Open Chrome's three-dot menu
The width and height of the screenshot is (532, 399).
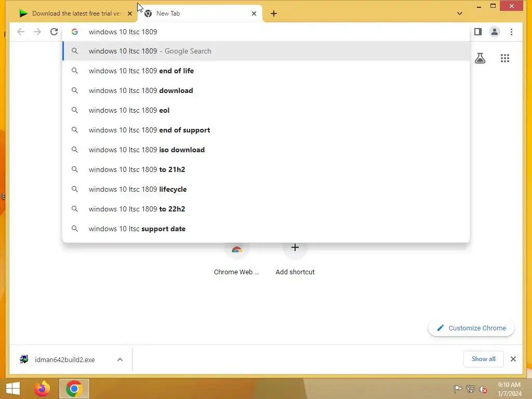511,32
